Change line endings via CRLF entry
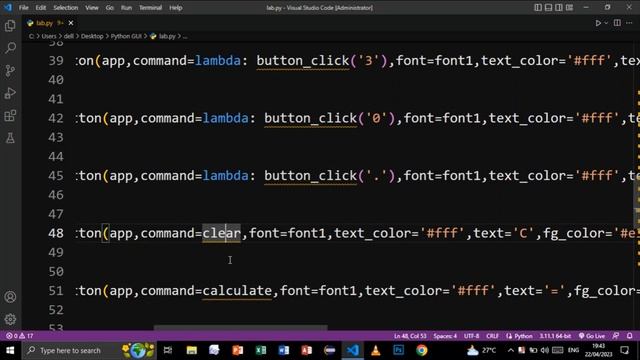Screen dimensions: 640x360 492,336
